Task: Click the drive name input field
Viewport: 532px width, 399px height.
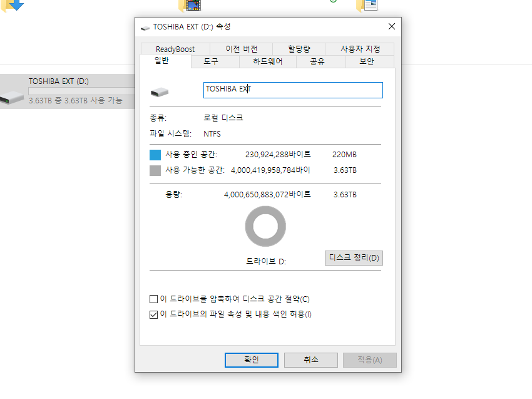Action: coord(293,90)
